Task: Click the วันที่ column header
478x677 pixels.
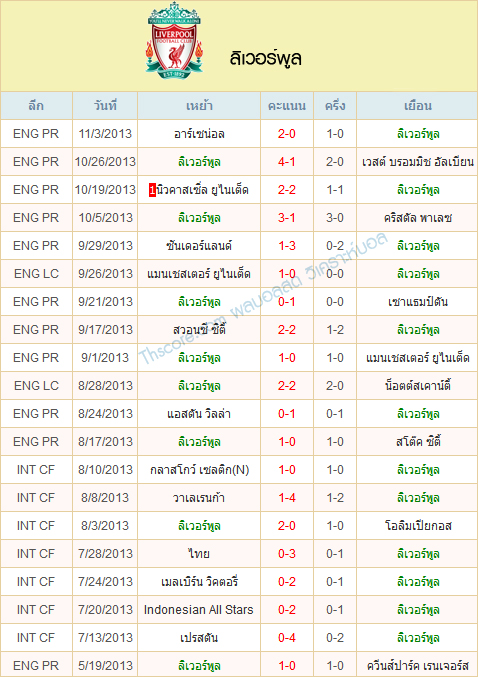Action: (105, 106)
